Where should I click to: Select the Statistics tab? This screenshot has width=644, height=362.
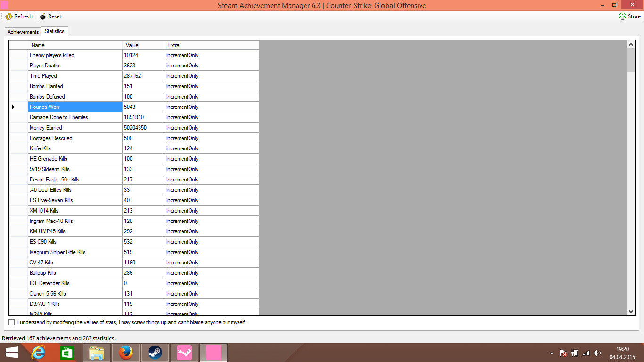[55, 31]
